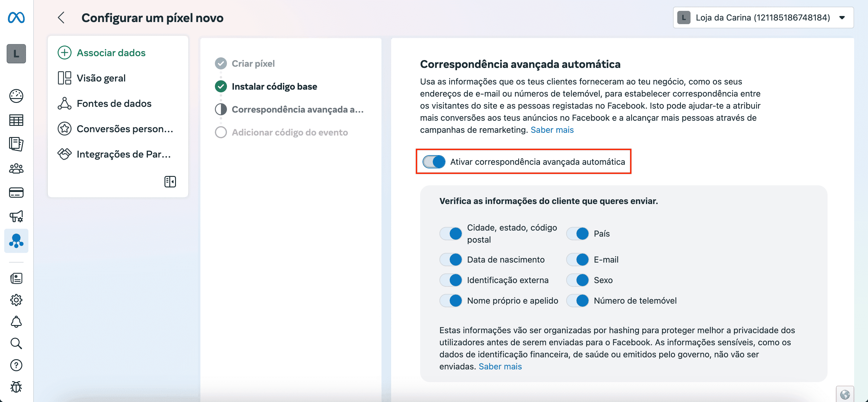The image size is (868, 402).
Task: Open the search magnifier icon
Action: click(x=16, y=343)
